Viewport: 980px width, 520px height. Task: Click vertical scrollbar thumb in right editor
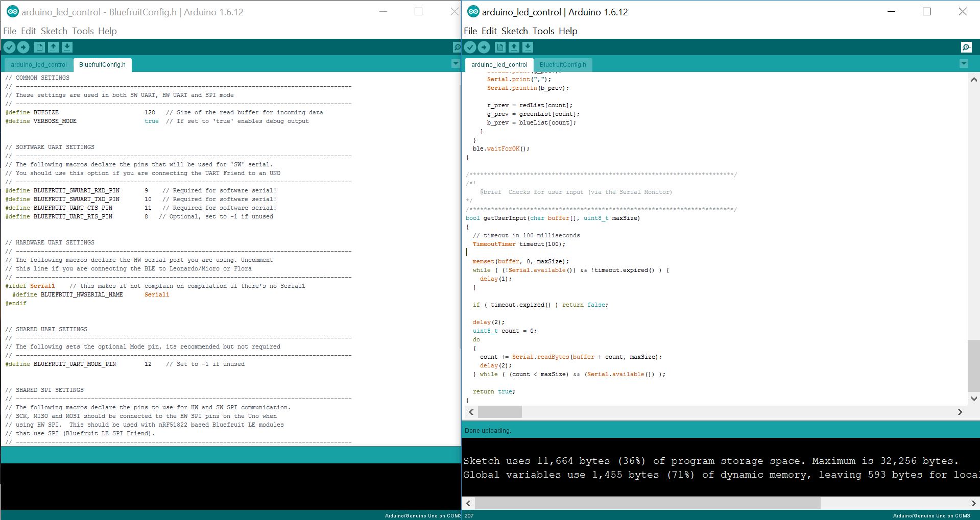point(974,365)
